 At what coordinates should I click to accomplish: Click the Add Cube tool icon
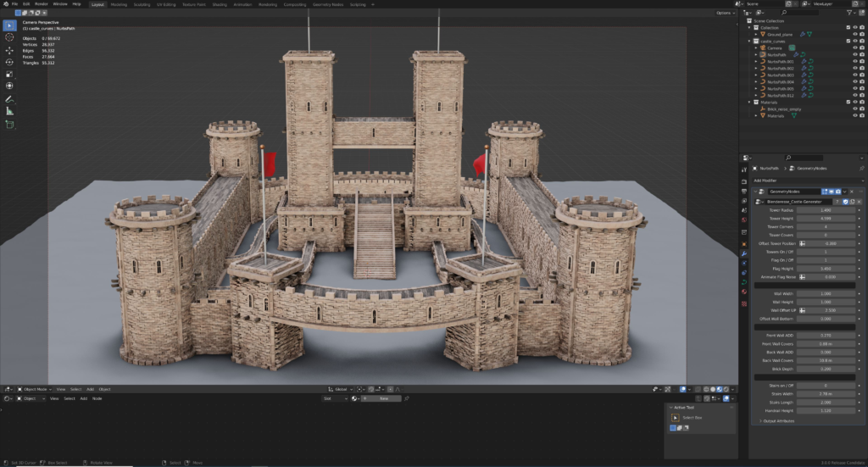tap(9, 125)
